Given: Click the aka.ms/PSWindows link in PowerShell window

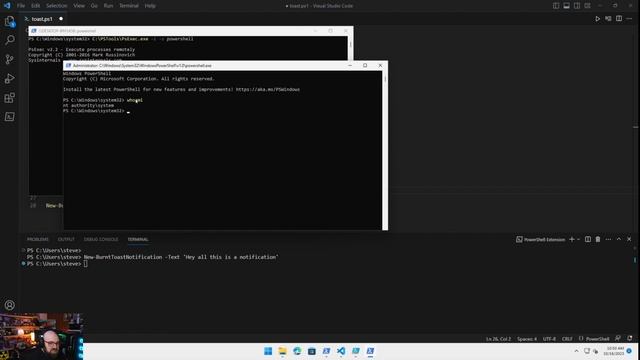Looking at the screenshot, I should pos(268,89).
